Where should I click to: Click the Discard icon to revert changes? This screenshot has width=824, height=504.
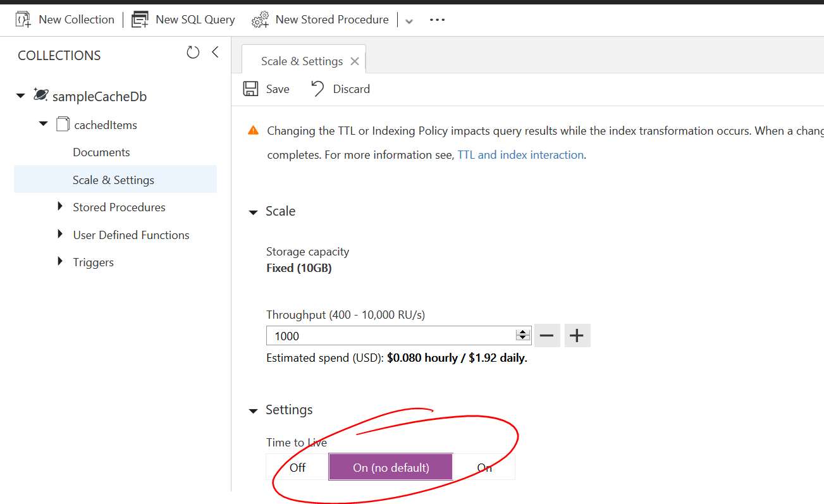click(316, 89)
